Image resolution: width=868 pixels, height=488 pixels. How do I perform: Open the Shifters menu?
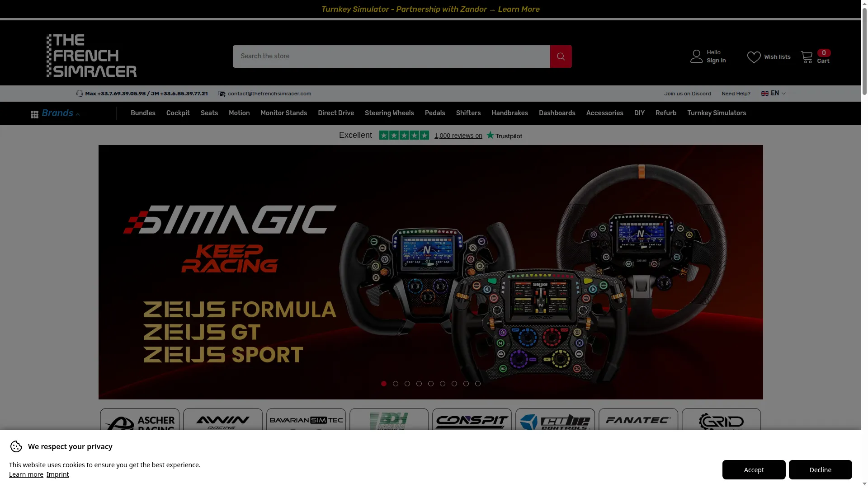click(x=468, y=113)
